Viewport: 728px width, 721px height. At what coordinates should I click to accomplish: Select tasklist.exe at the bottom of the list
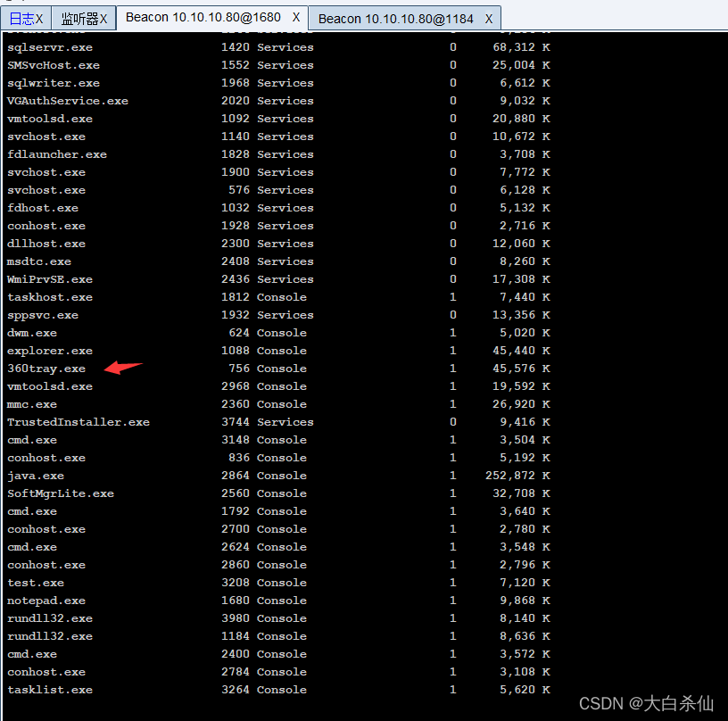[49, 689]
